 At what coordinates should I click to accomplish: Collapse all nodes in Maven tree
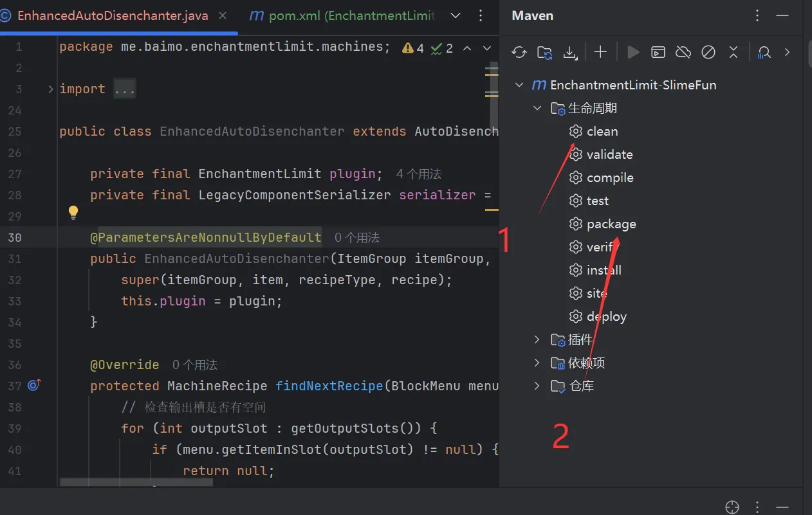pyautogui.click(x=734, y=53)
